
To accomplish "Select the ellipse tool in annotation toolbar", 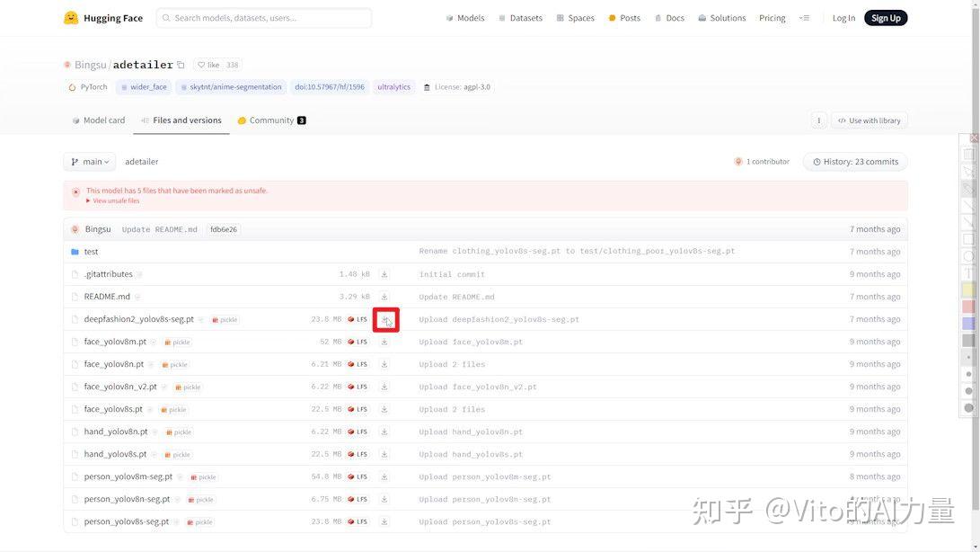I will [968, 256].
